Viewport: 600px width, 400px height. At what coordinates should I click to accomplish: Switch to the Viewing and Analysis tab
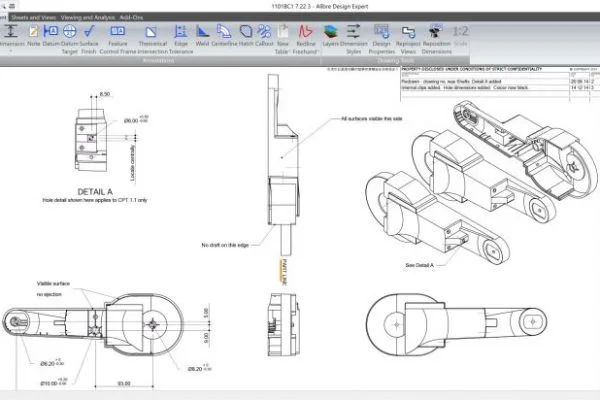coord(88,17)
